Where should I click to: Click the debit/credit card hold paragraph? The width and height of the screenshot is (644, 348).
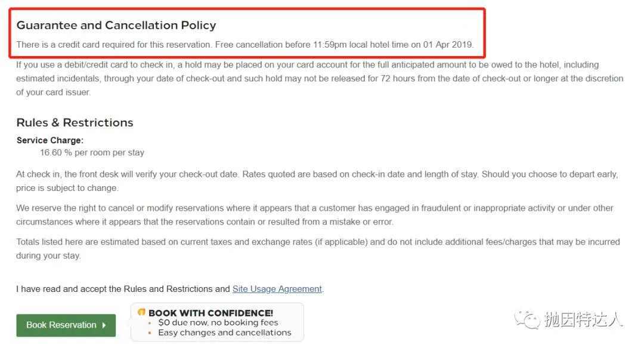[x=320, y=79]
